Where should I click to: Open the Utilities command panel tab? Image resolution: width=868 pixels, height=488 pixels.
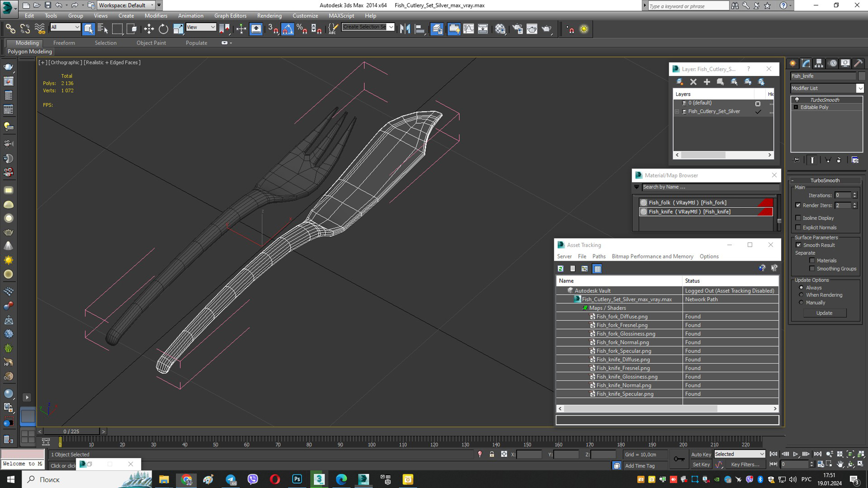(858, 63)
